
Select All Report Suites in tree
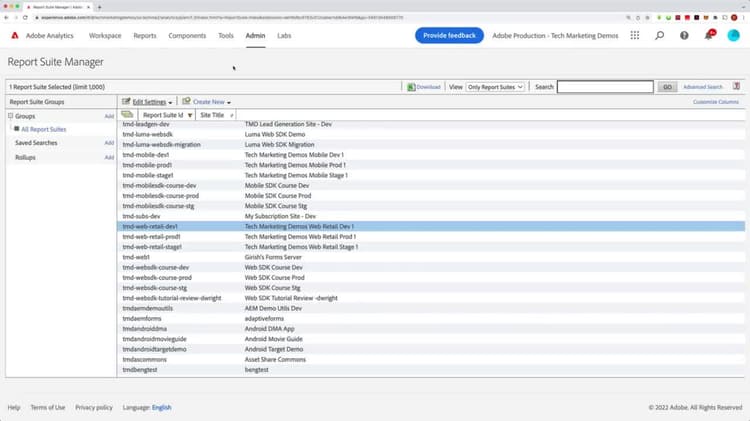(44, 129)
